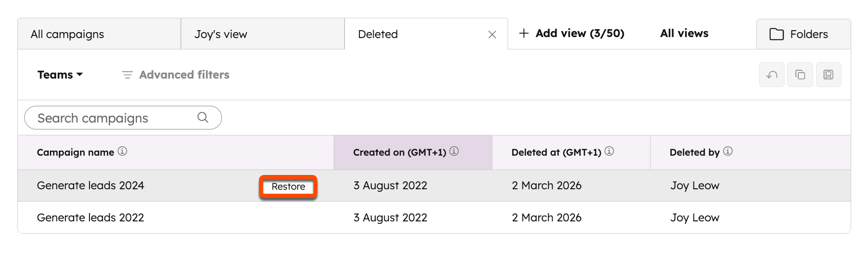This screenshot has height=255, width=868.
Task: Select the Generate leads 2022 row
Action: (90, 217)
